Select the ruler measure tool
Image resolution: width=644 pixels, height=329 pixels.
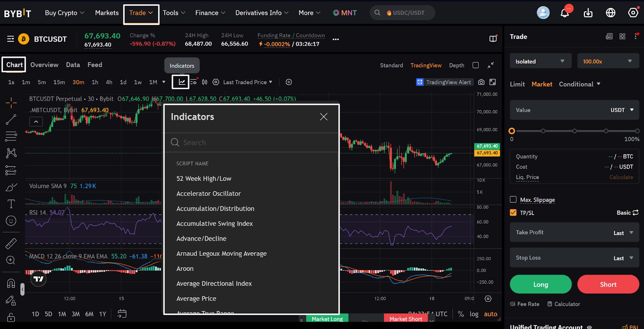(11, 243)
